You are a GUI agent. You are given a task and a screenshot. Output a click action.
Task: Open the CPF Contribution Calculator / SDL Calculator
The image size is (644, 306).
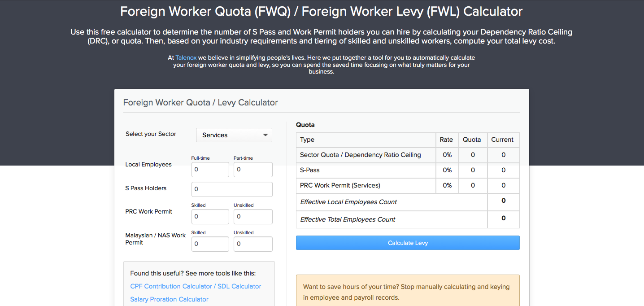[x=196, y=286]
